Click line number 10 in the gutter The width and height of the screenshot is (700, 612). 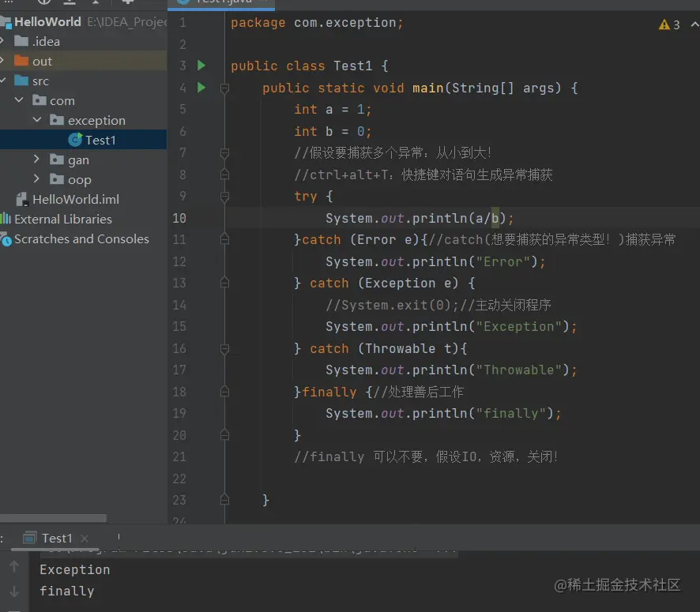click(179, 218)
